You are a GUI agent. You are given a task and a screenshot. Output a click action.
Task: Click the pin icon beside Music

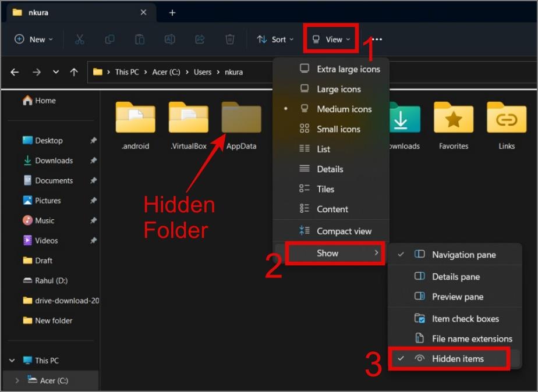(x=93, y=220)
